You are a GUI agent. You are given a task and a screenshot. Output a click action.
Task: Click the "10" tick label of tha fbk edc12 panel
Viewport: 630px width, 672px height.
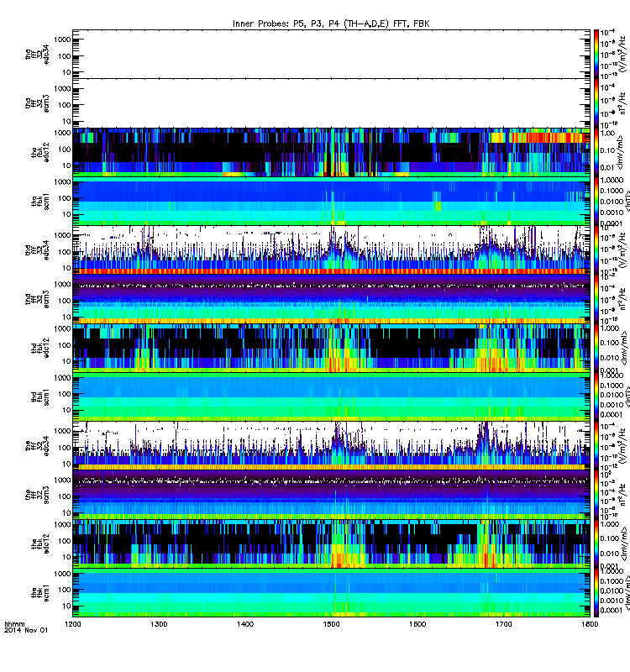[x=66, y=165]
